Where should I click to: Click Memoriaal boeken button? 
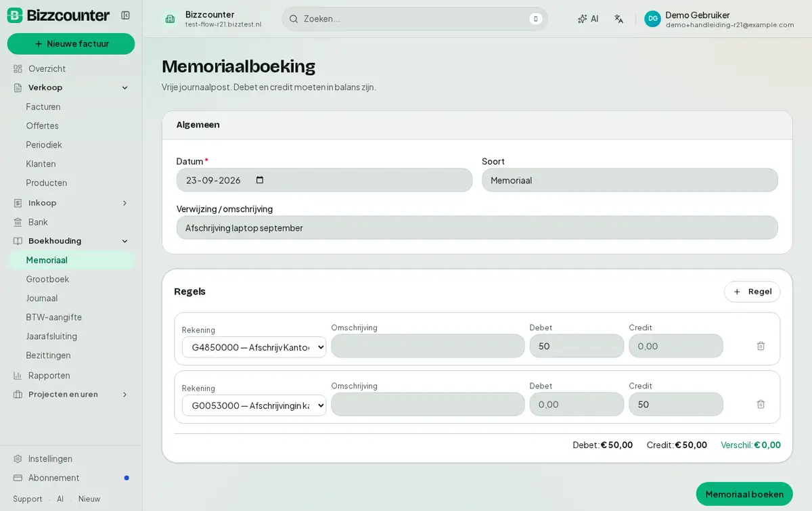tap(744, 494)
